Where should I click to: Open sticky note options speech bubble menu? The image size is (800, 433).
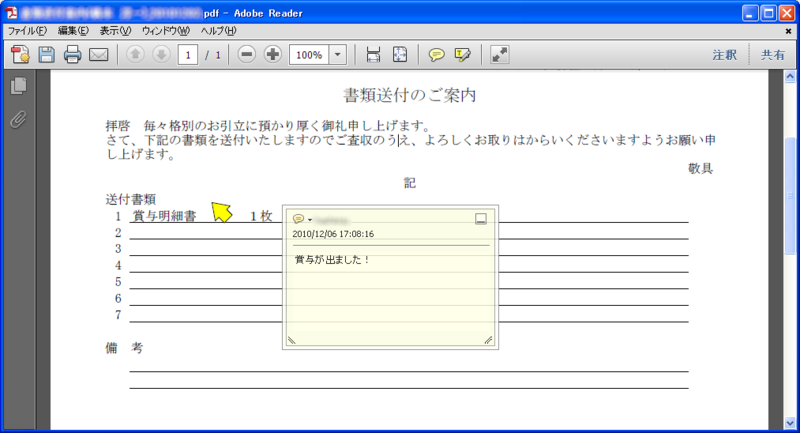pyautogui.click(x=302, y=219)
